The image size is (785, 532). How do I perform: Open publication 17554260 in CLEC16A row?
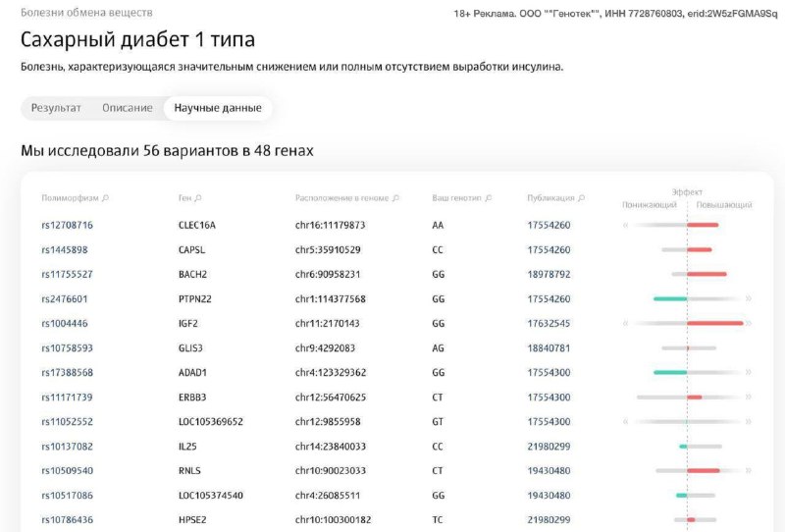(x=549, y=226)
